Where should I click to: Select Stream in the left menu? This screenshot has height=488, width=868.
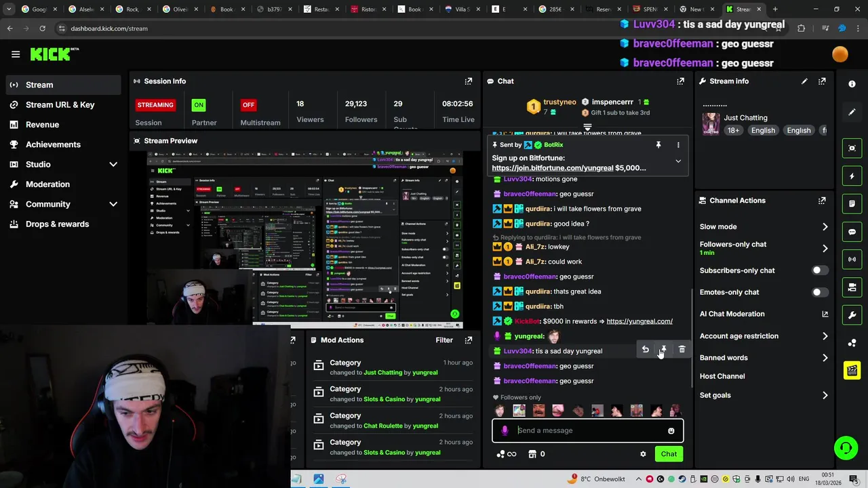62,85
